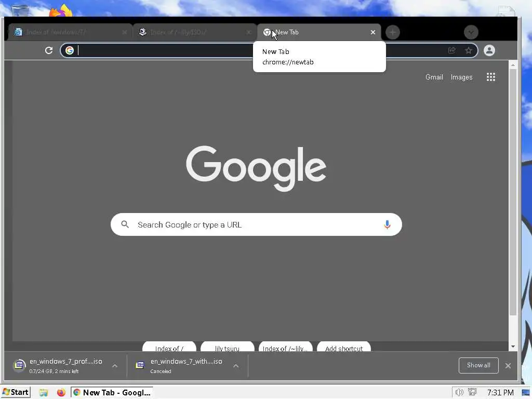Select the New Tab tab
The width and height of the screenshot is (532, 399).
[x=319, y=32]
